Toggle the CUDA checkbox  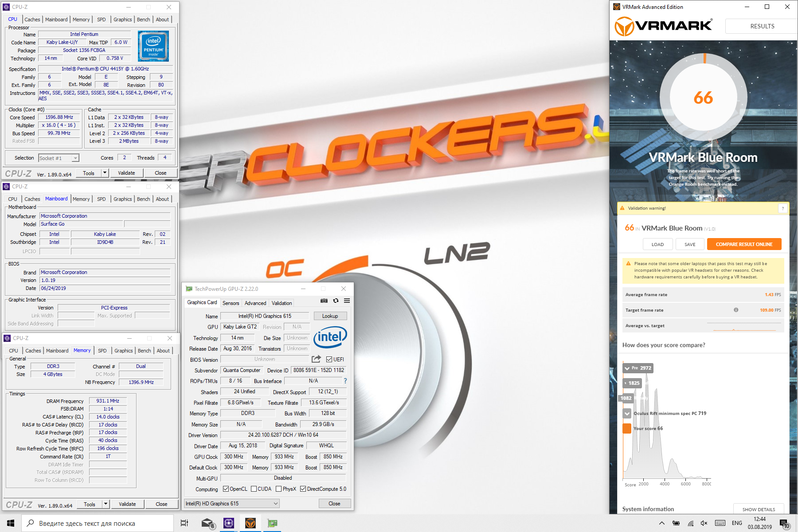[254, 489]
